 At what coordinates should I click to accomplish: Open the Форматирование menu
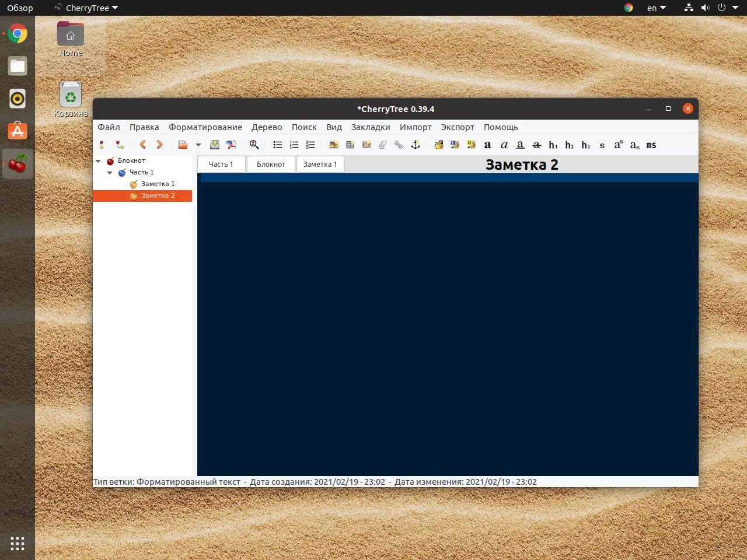205,127
